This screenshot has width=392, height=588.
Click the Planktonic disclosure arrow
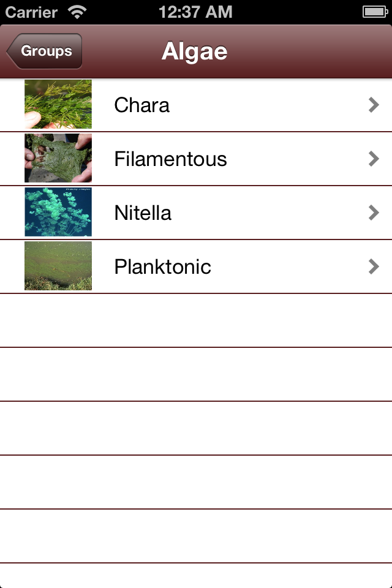[x=374, y=267]
